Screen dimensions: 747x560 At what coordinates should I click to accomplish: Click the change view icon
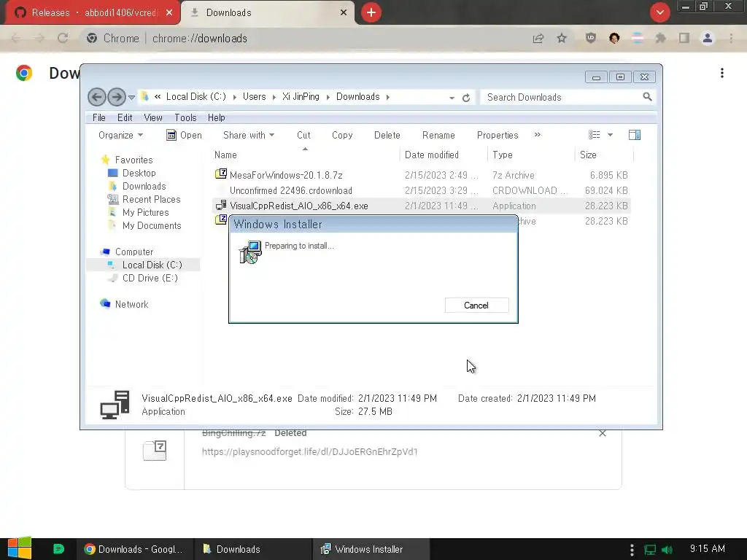594,135
